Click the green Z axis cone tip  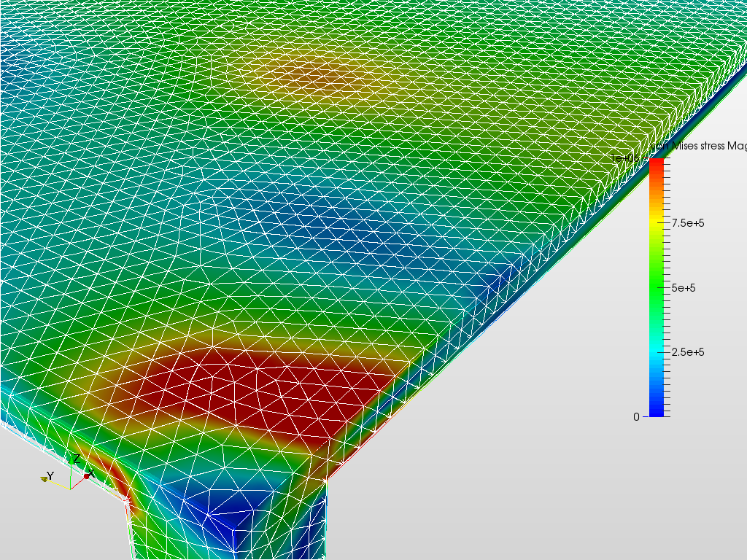click(71, 459)
